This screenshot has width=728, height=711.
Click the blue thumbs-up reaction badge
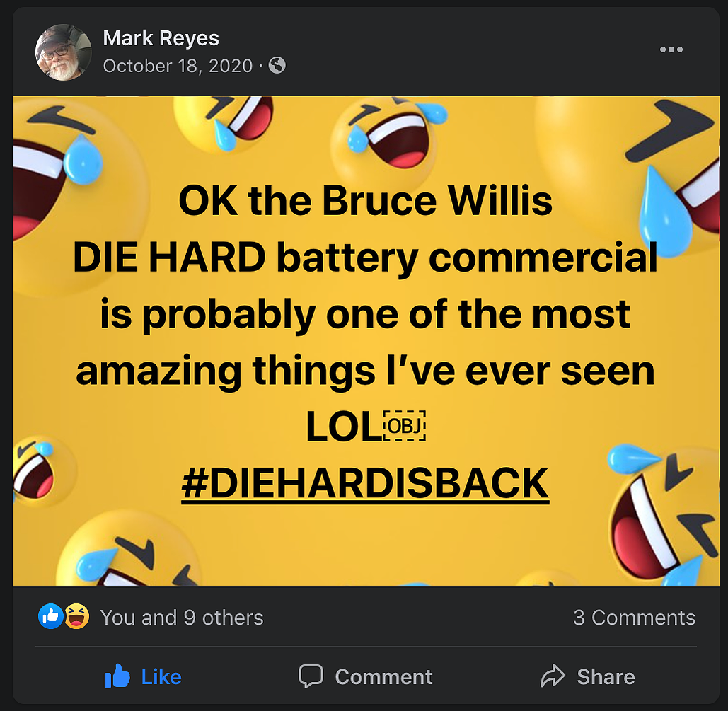click(51, 617)
